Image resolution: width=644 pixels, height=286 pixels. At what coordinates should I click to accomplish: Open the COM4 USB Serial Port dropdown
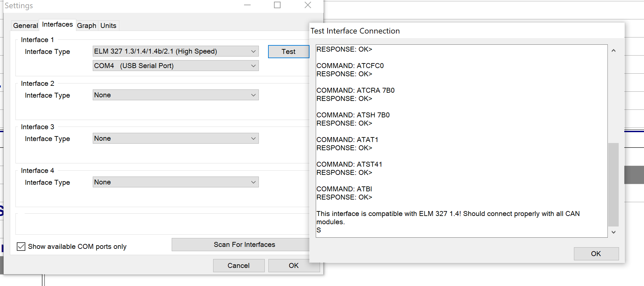click(x=176, y=66)
